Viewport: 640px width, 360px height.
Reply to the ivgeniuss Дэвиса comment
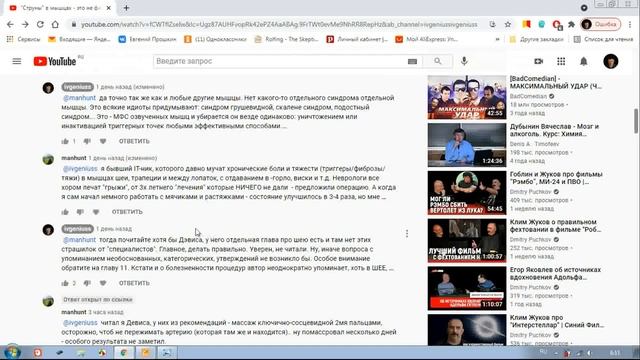(x=134, y=283)
